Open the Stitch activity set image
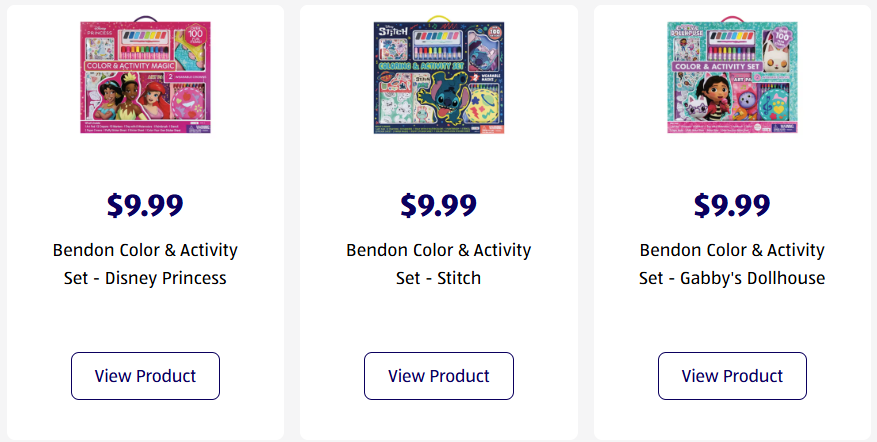Screen dimensions: 877x442 click(438, 78)
